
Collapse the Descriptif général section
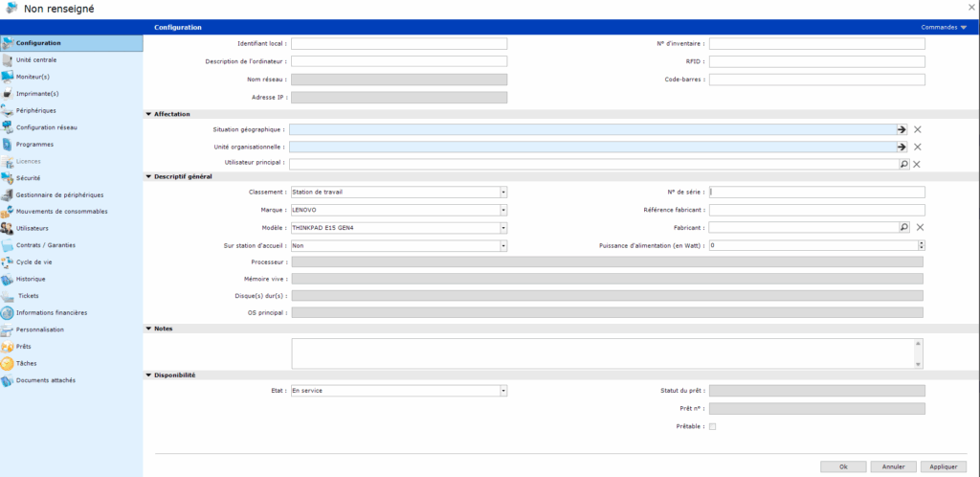point(148,177)
